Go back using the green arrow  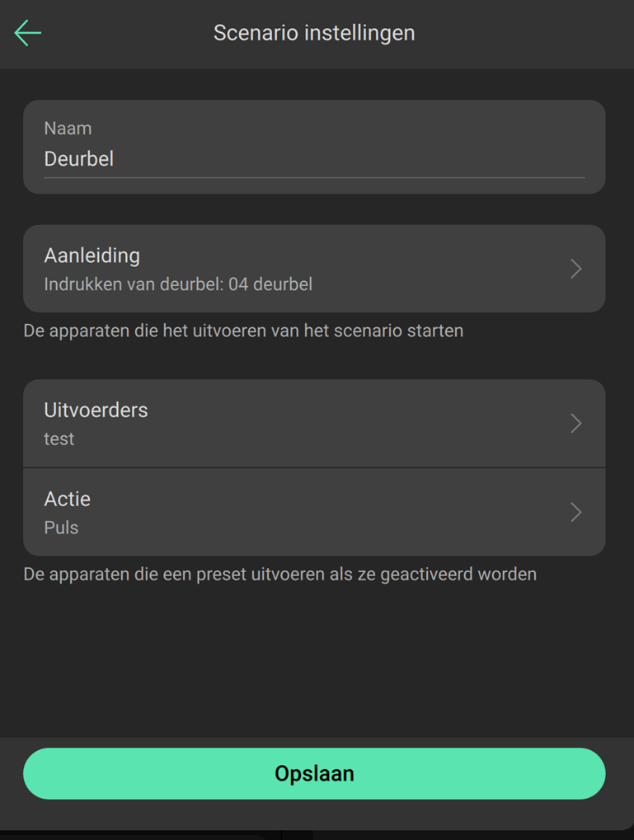[x=27, y=33]
